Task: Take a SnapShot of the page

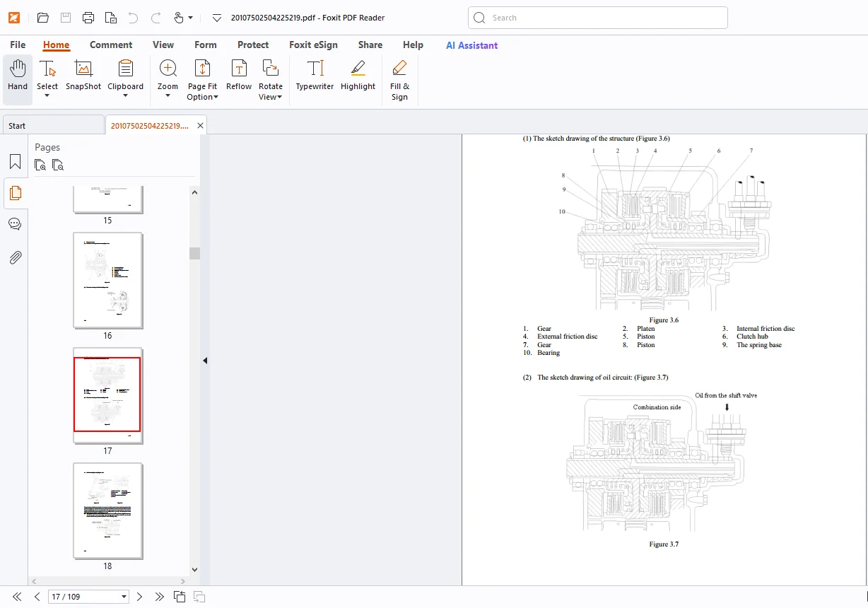Action: tap(83, 76)
